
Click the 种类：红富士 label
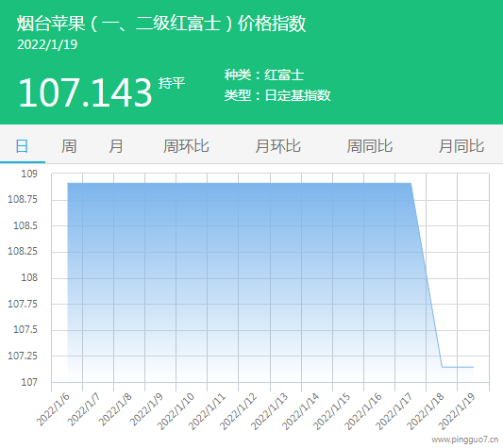[x=264, y=75]
